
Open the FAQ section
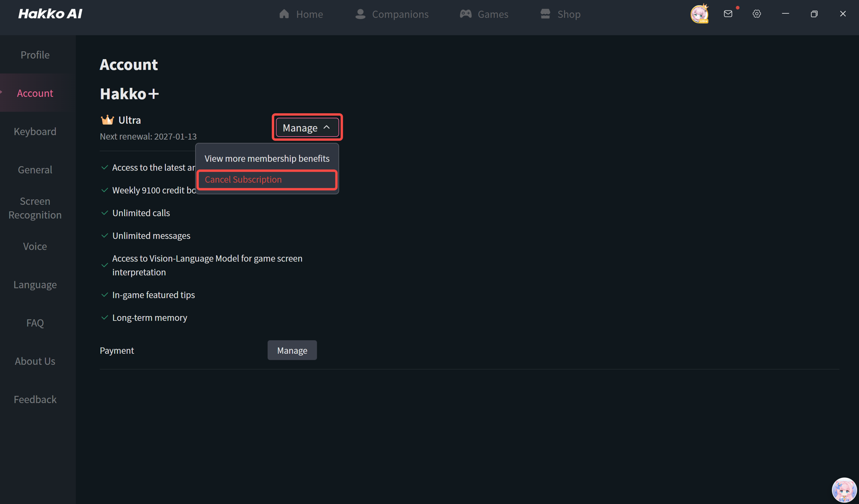click(35, 323)
